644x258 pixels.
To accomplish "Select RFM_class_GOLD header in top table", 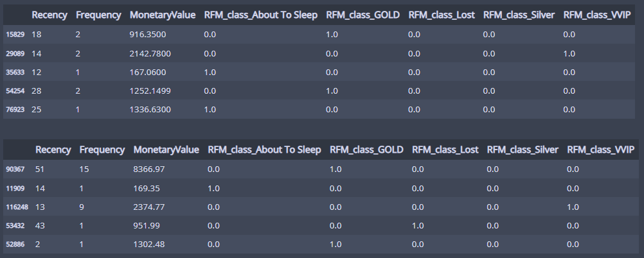I will pos(362,15).
